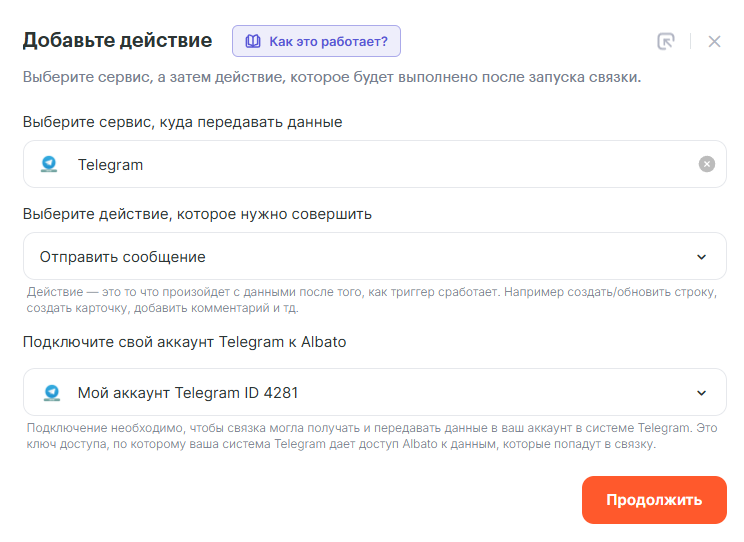The height and width of the screenshot is (542, 744).
Task: Expand the action dropdown chevron
Action: (x=701, y=257)
